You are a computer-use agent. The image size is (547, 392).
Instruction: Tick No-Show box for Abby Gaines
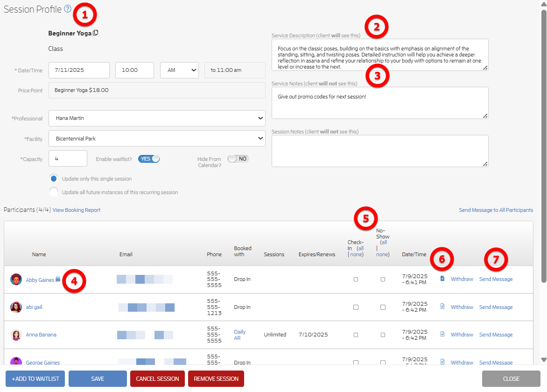coord(383,280)
